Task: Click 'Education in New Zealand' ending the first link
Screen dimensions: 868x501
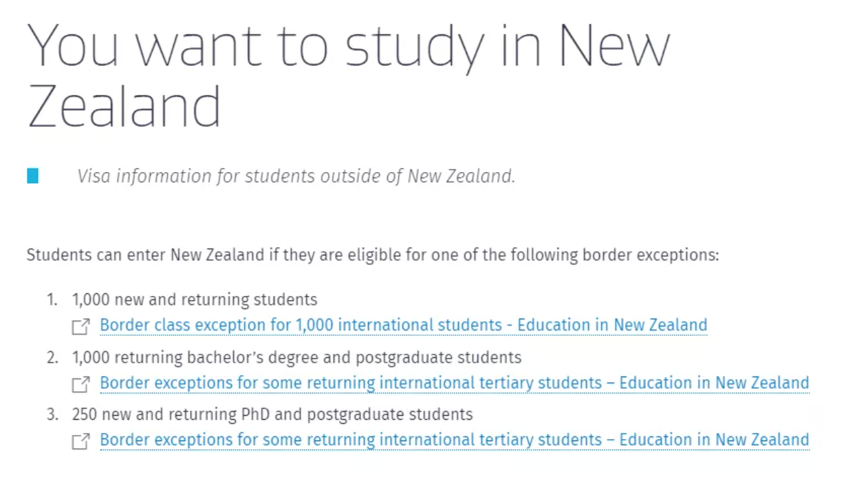Action: pyautogui.click(x=612, y=325)
